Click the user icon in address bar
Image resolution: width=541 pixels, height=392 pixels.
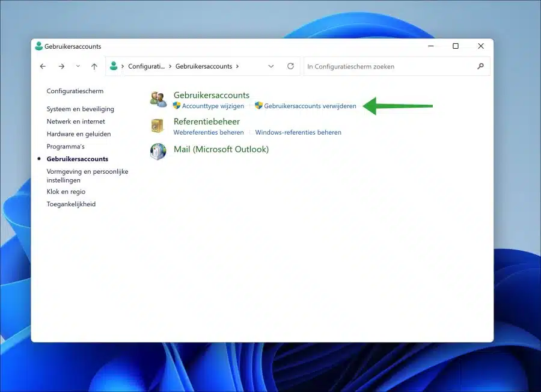[114, 66]
